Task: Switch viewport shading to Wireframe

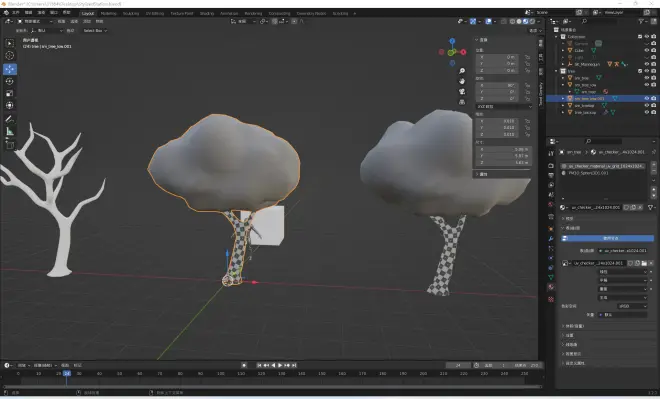Action: tap(512, 21)
